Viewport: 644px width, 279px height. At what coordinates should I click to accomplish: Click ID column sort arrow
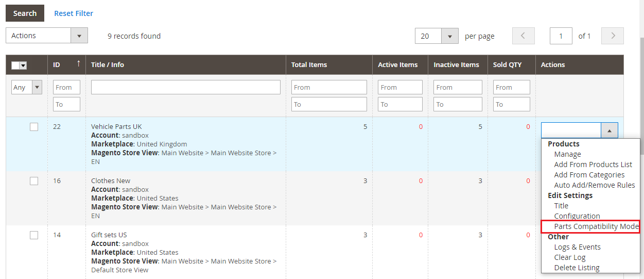point(78,64)
